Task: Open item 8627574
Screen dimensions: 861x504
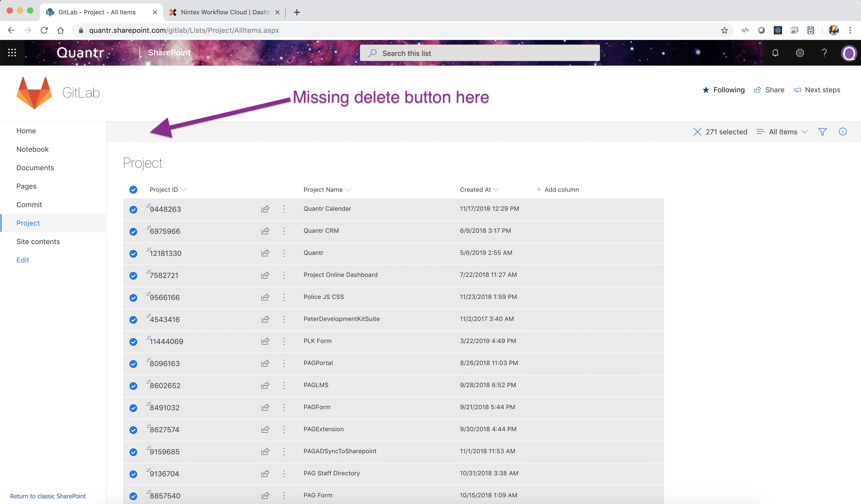Action: click(164, 430)
